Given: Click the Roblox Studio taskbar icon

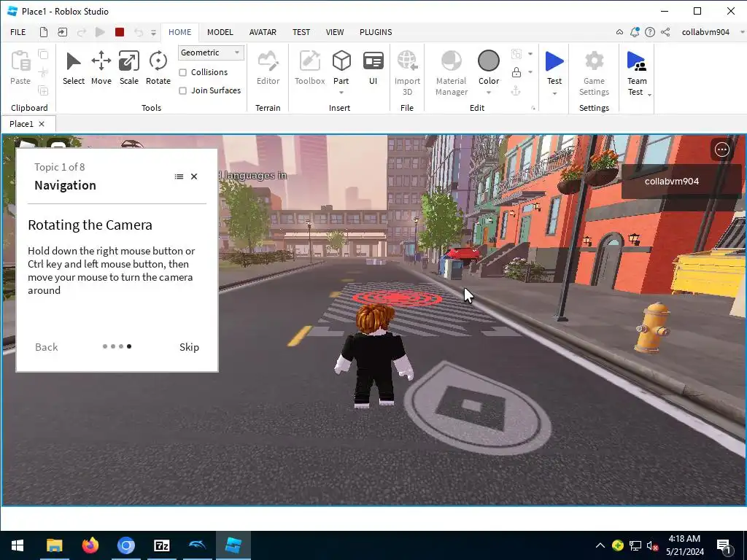Looking at the screenshot, I should point(233,545).
